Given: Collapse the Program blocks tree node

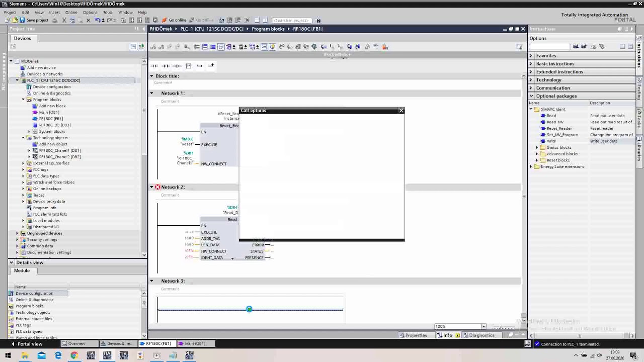Looking at the screenshot, I should 23,100.
